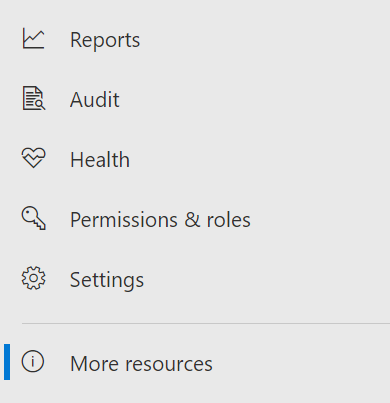Open the Health section

[100, 159]
